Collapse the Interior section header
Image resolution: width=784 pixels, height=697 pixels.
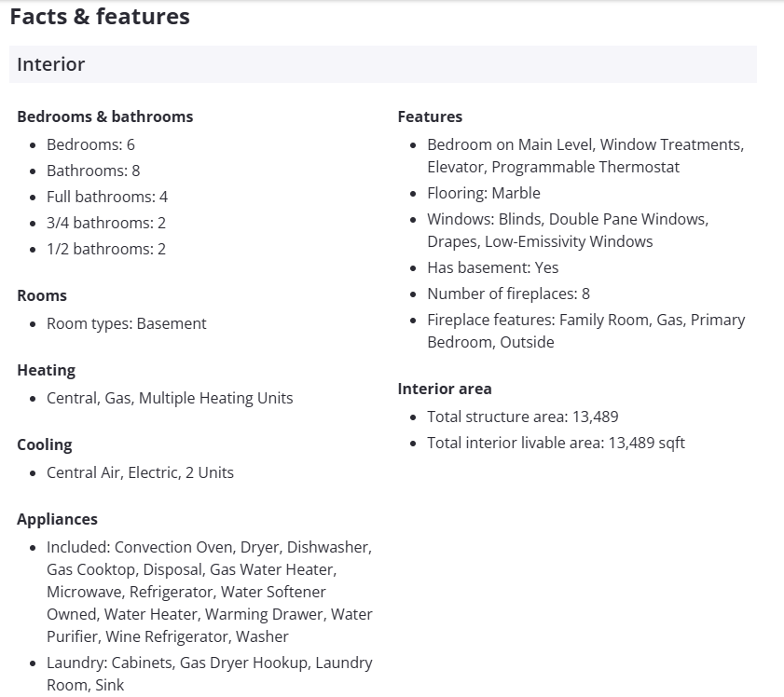pos(382,64)
